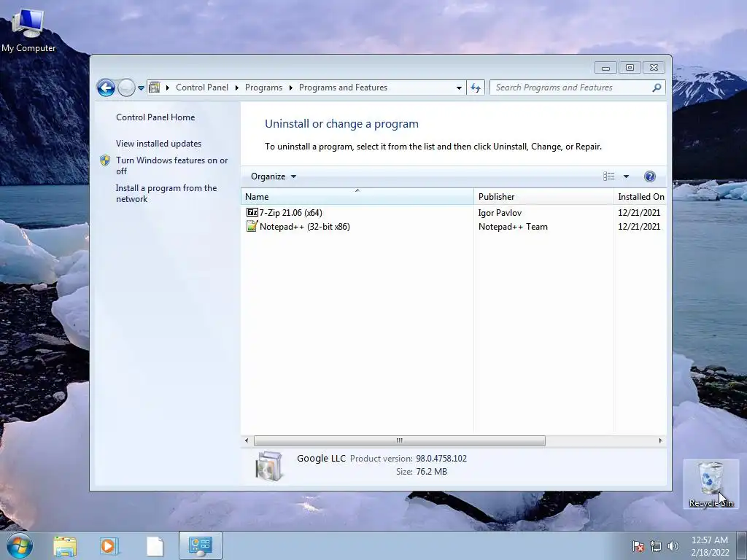Go to Control Panel breadcrumb
Screen dimensions: 747x560
[202, 87]
